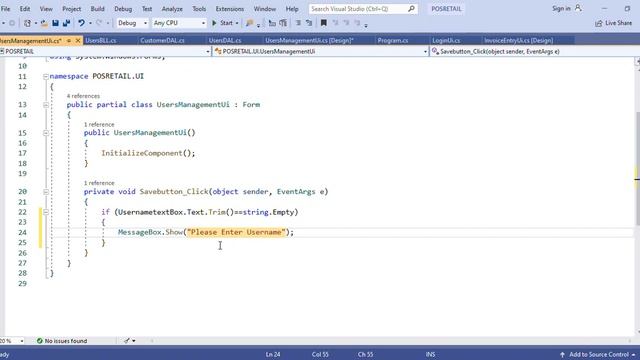Image resolution: width=640 pixels, height=360 pixels.
Task: Open the Build menu
Action: click(97, 9)
